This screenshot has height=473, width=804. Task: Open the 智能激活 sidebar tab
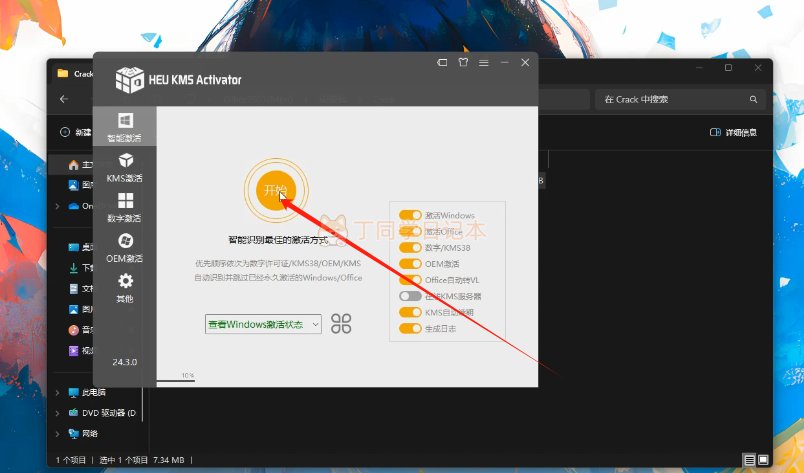(125, 127)
